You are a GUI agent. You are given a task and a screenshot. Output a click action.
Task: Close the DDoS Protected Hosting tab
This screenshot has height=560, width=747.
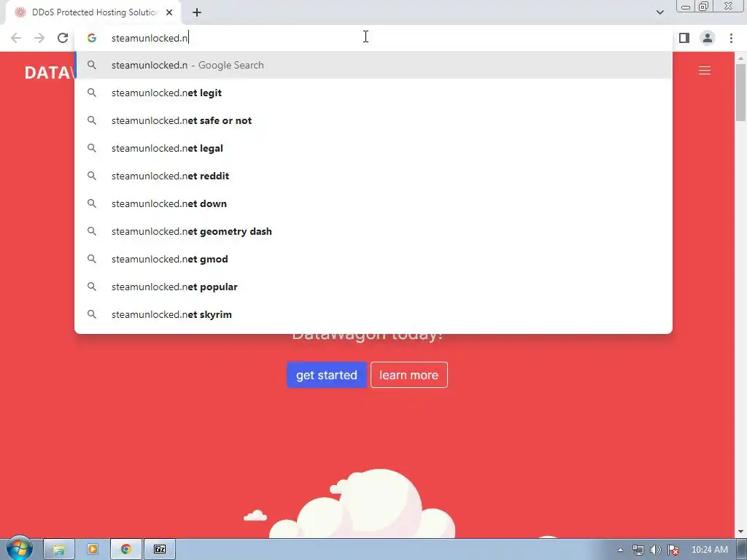(169, 13)
